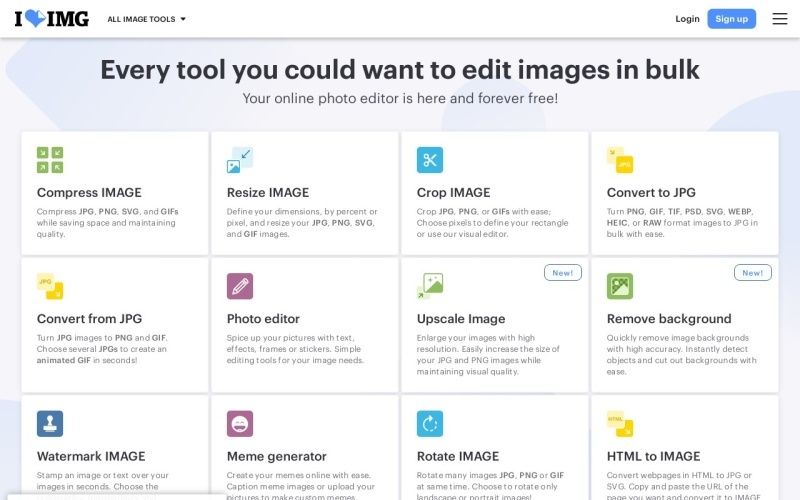The width and height of the screenshot is (800, 500).
Task: Select the Resize IMAGE icon
Action: tap(240, 160)
